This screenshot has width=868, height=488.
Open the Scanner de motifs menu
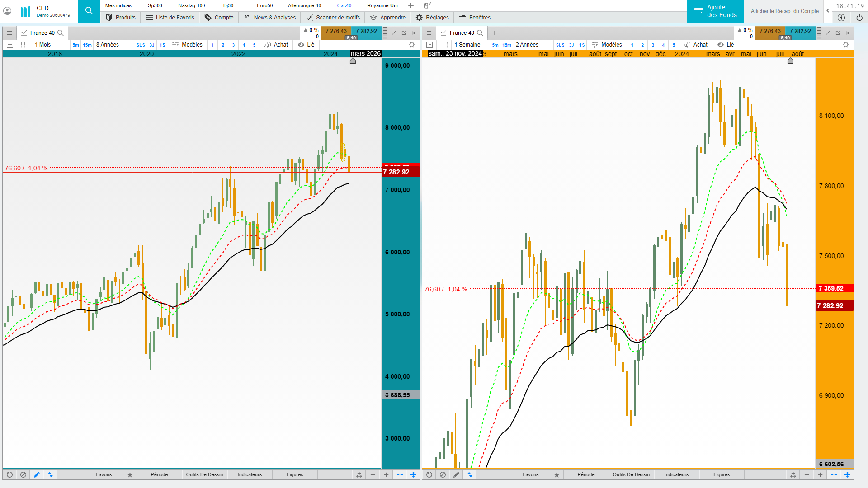[333, 18]
